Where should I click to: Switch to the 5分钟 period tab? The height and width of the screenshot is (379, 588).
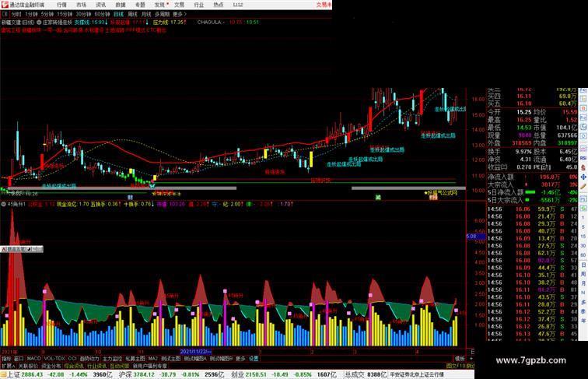(47, 14)
